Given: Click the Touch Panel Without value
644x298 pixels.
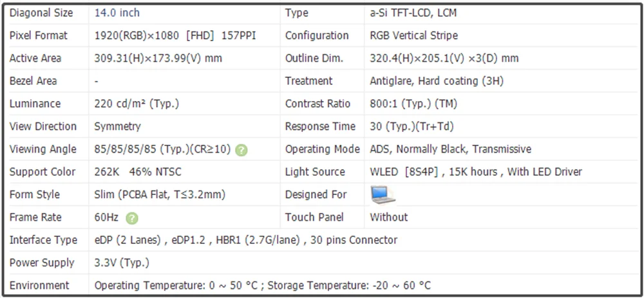Looking at the screenshot, I should [x=389, y=217].
